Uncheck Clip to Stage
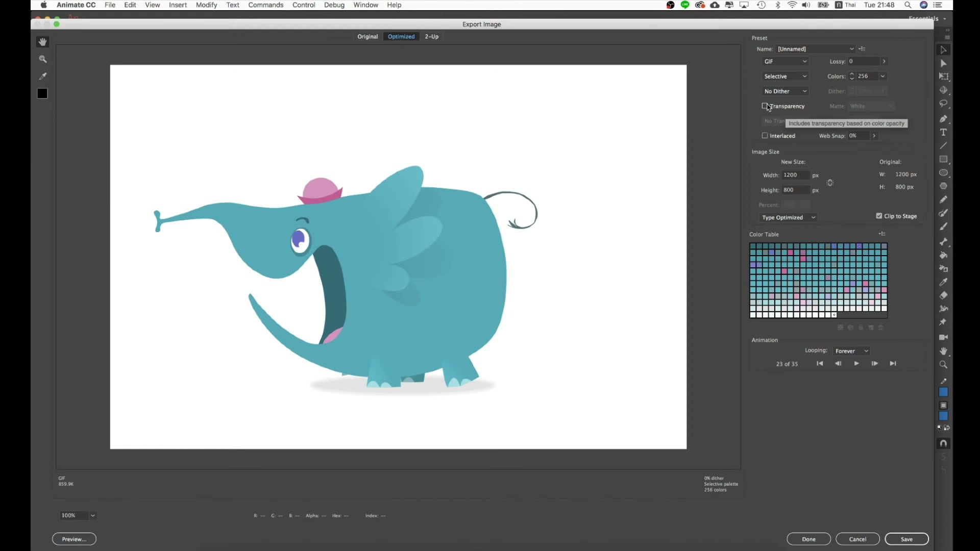 click(x=879, y=216)
